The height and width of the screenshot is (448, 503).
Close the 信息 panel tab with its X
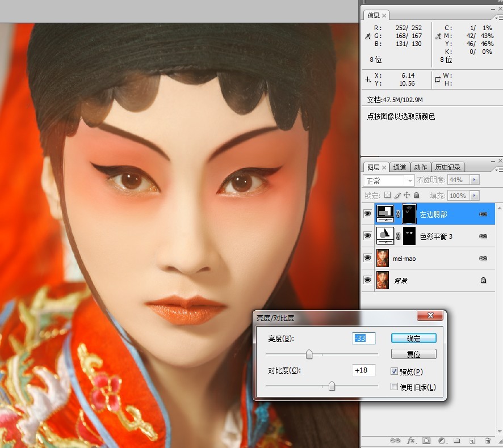click(x=384, y=15)
